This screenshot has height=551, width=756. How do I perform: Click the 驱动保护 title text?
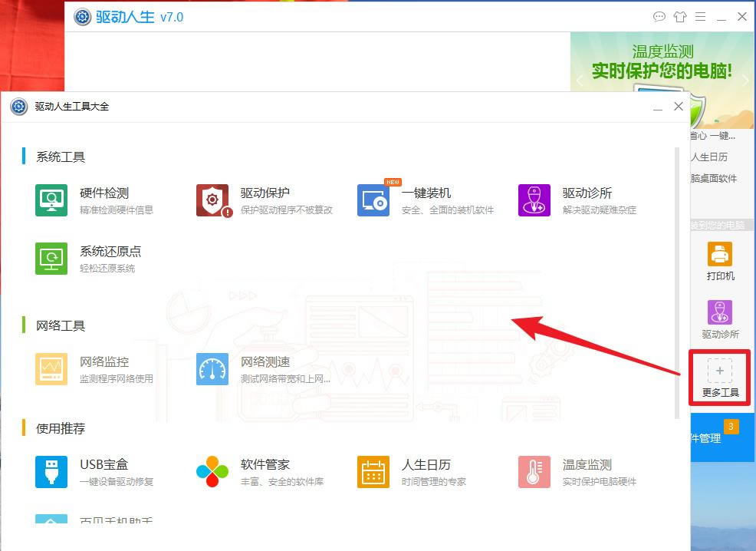click(x=265, y=193)
